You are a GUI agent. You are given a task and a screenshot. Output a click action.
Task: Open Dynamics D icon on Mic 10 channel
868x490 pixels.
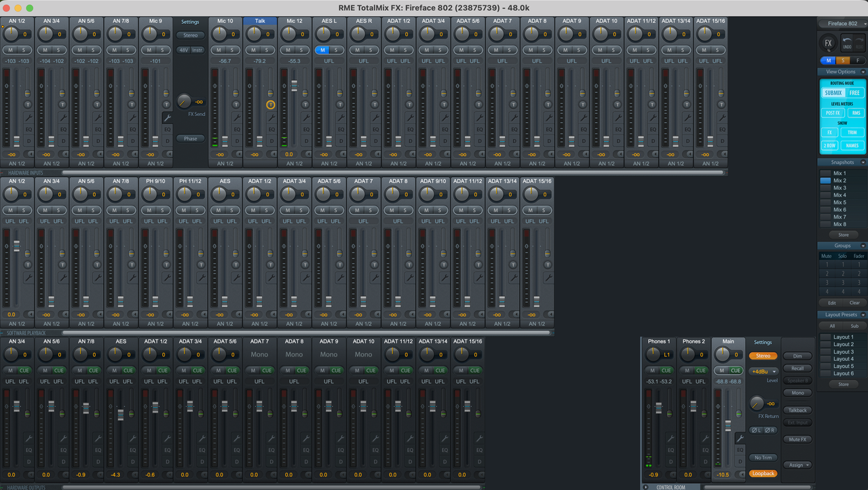coord(237,140)
